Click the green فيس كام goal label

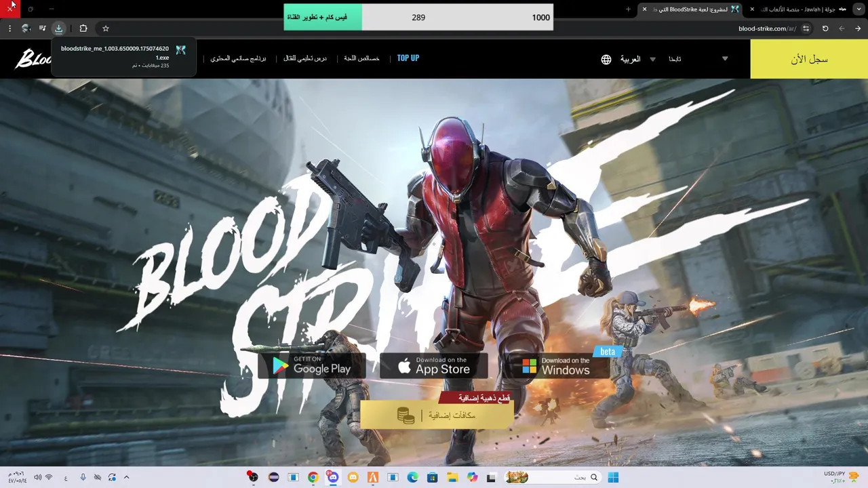323,17
